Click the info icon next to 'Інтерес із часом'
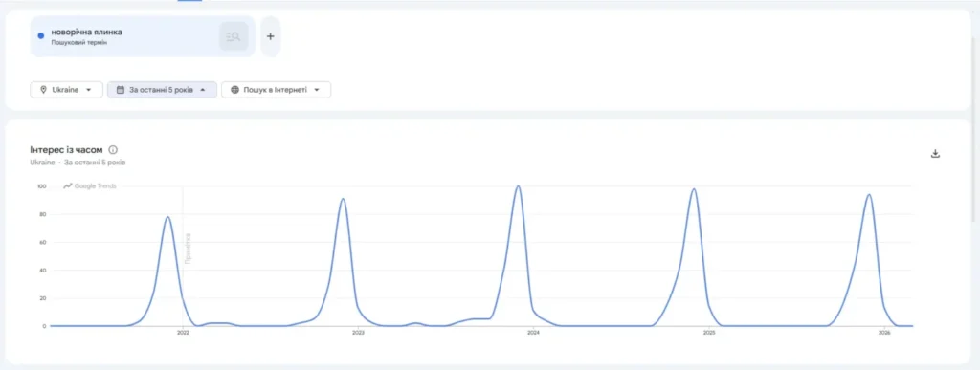 (x=113, y=150)
